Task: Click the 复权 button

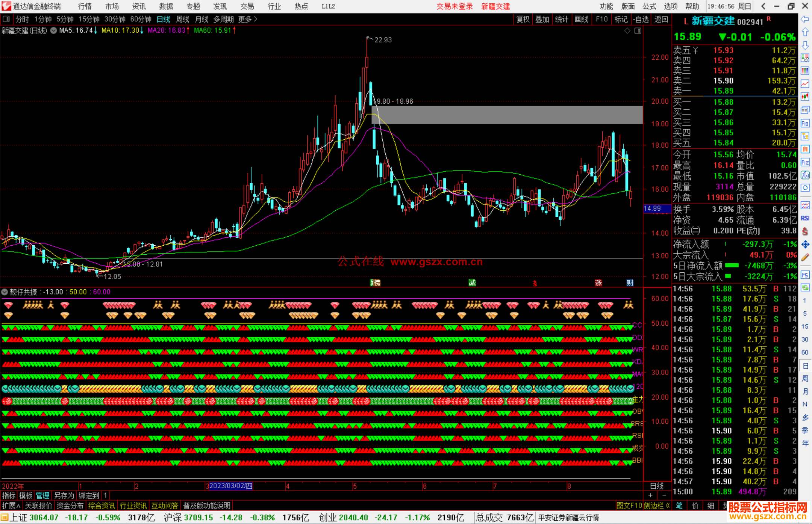Action: tap(523, 19)
